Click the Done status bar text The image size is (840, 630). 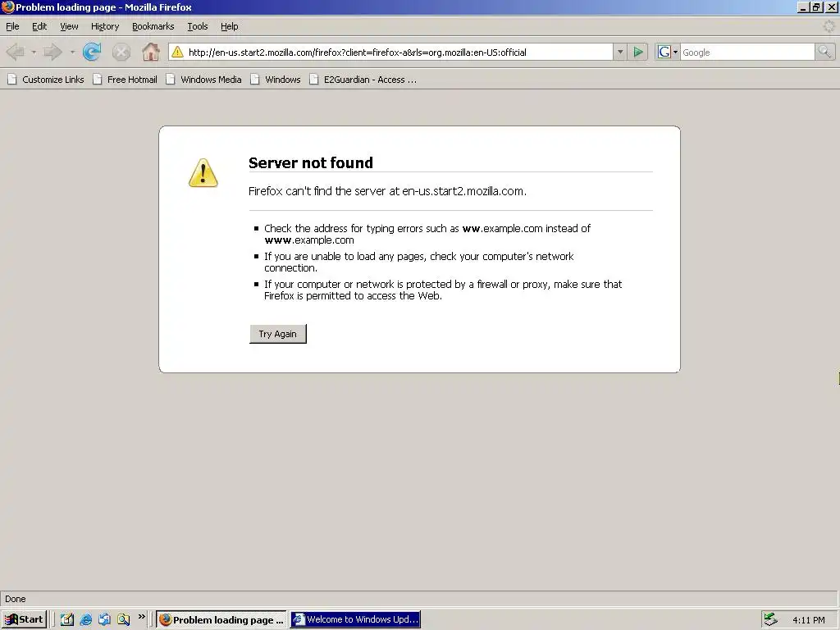tap(16, 599)
